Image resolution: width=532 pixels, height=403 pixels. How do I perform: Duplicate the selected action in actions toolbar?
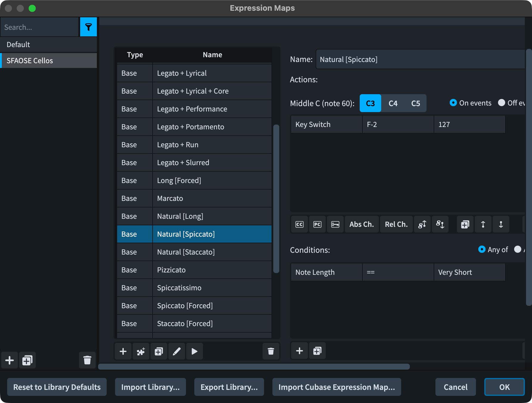465,224
